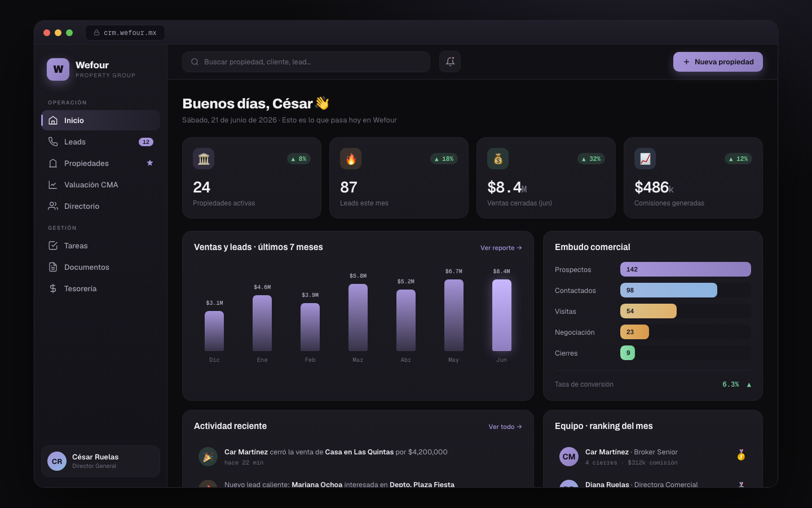
Task: Click the medal icon for Car Martínez
Action: 741,455
